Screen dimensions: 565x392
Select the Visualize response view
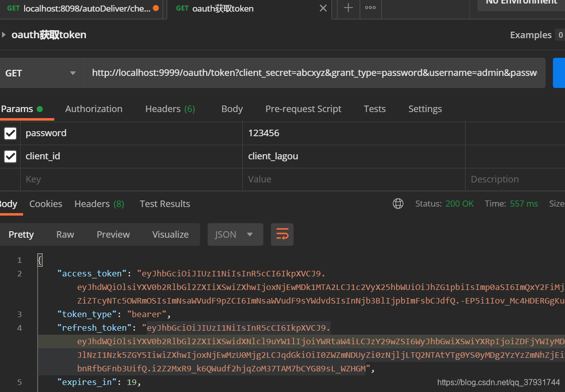(170, 235)
